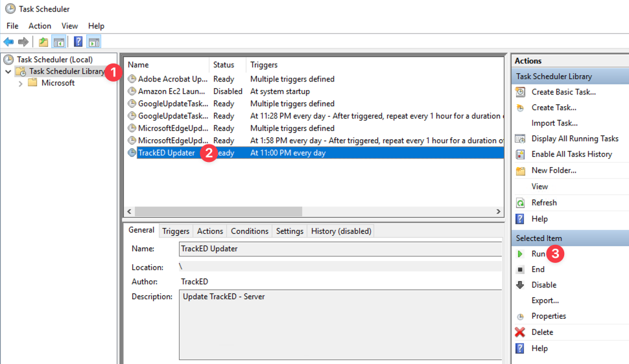
Task: Click Enable All Tasks History
Action: tap(571, 154)
